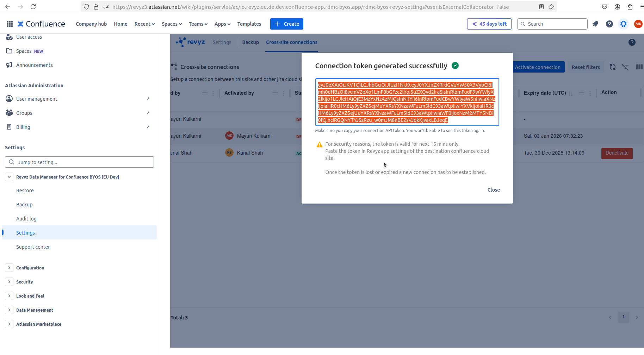Open the Apps dropdown menu
Screen dimensions: 644x355
click(222, 24)
